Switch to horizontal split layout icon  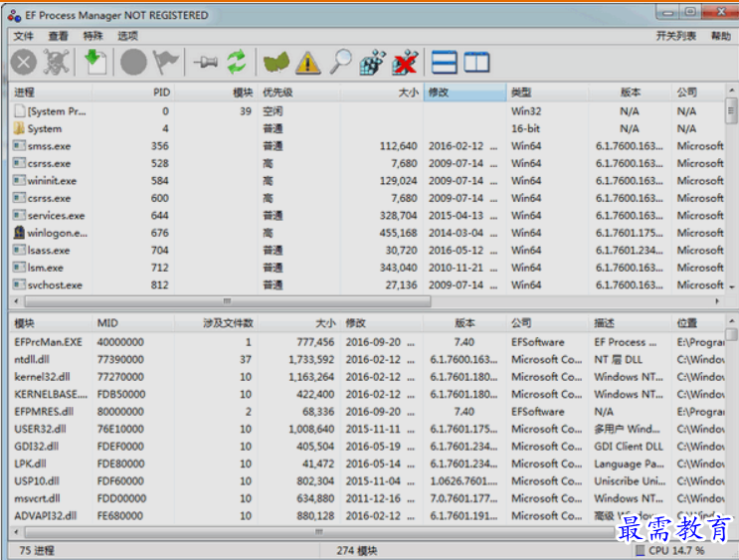click(444, 63)
